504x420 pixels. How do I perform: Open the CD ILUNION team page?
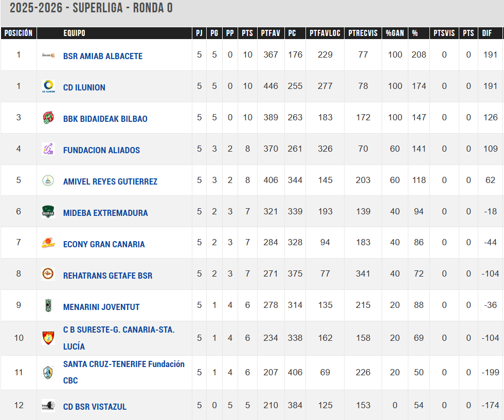click(84, 87)
